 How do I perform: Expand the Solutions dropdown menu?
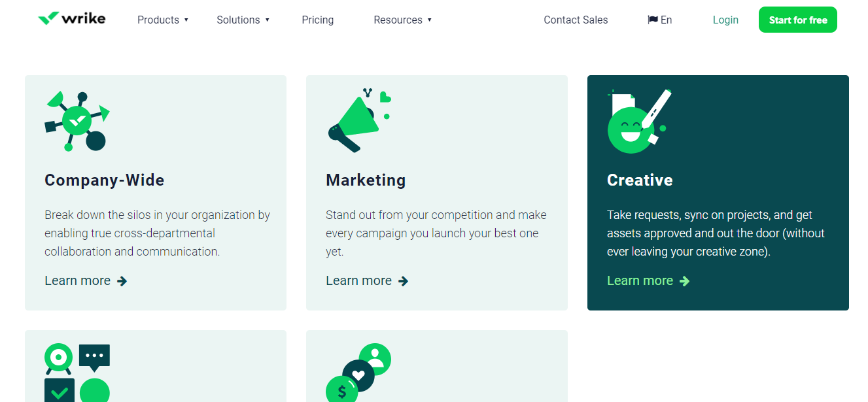[243, 20]
